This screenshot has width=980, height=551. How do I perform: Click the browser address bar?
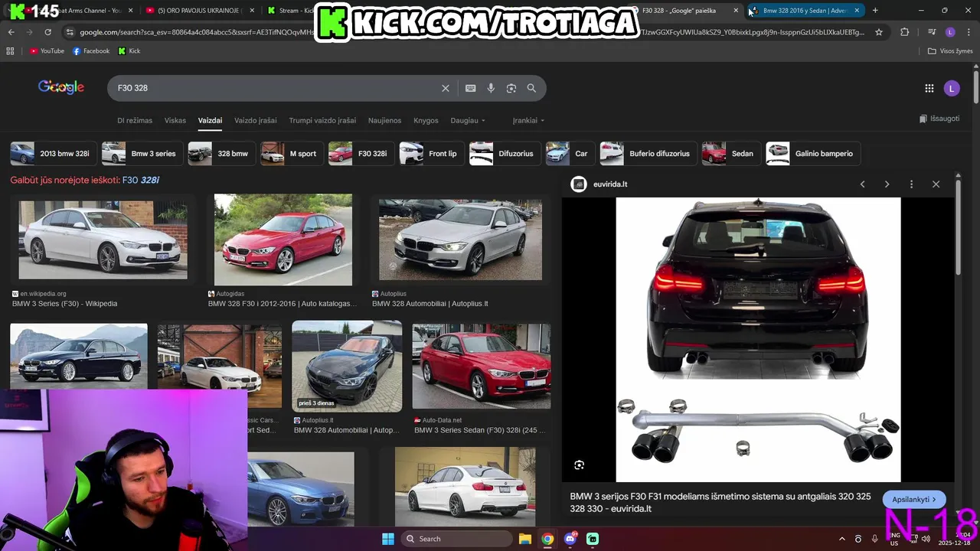coord(473,32)
